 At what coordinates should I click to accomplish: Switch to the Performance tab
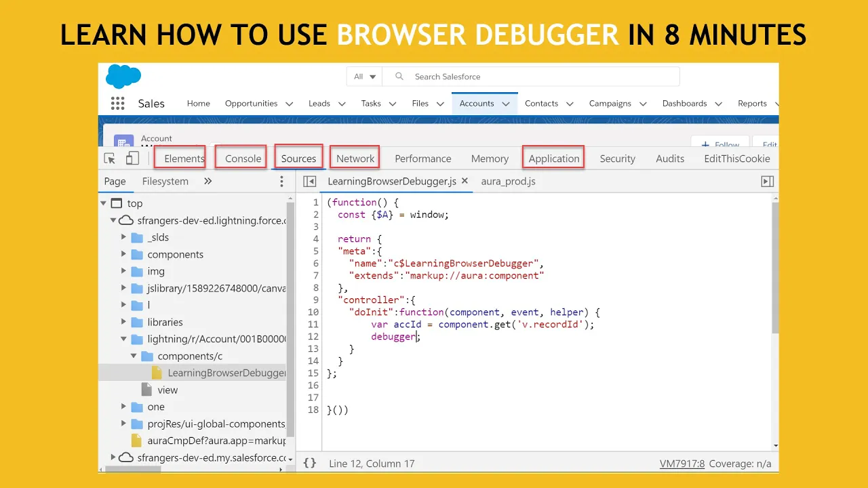423,159
